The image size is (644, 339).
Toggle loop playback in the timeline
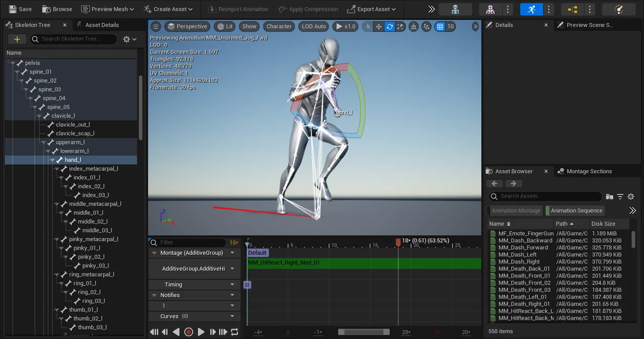click(234, 332)
